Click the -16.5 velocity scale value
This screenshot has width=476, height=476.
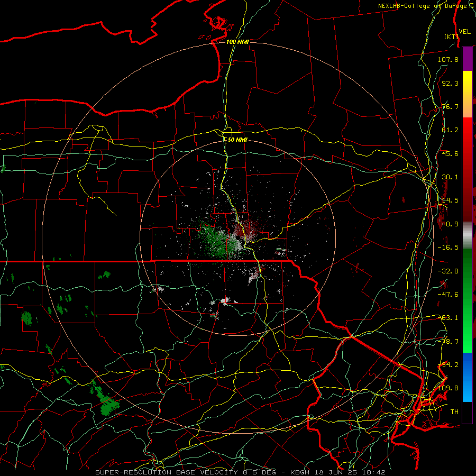pos(448,248)
